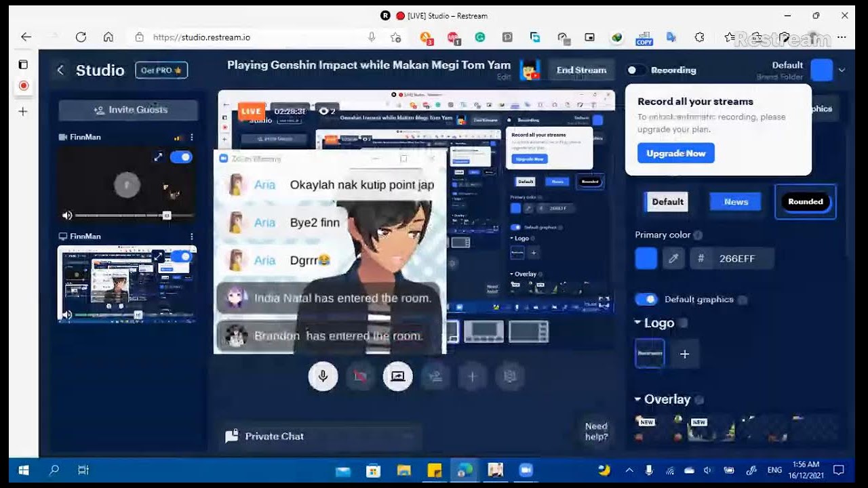Screen dimensions: 868x488
Task: Open more options for FinnMan screen share
Action: [x=192, y=237]
